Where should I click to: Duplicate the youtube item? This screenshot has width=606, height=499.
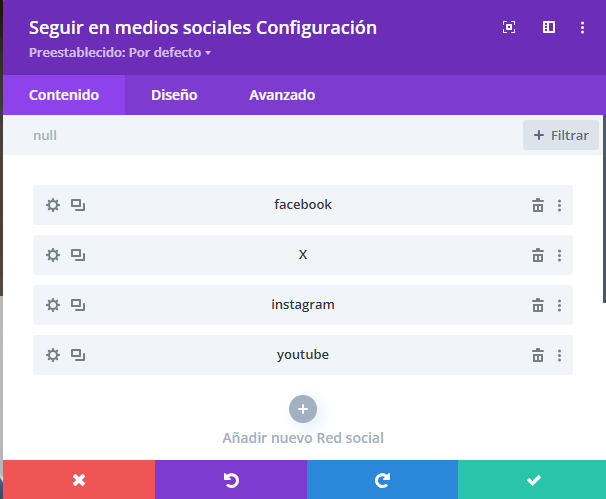[x=78, y=355]
